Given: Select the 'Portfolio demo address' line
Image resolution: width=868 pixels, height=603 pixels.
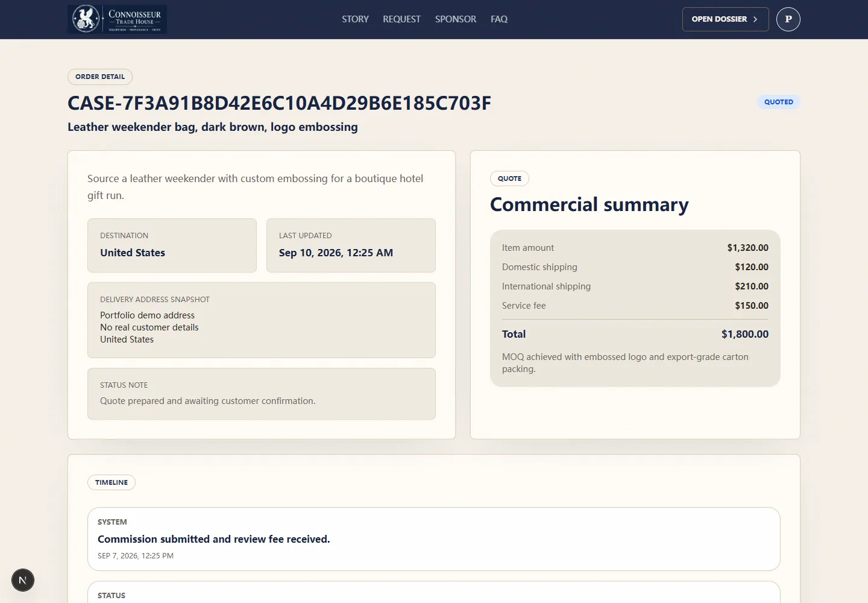Looking at the screenshot, I should [x=147, y=315].
